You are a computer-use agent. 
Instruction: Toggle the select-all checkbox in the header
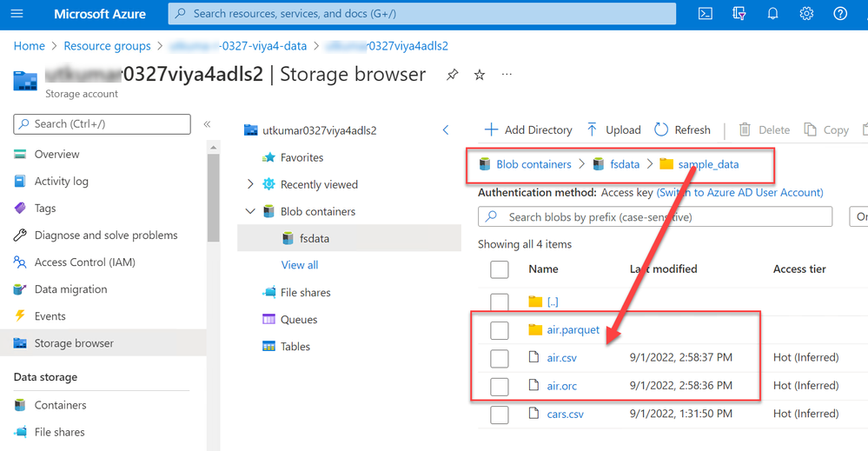coord(500,269)
